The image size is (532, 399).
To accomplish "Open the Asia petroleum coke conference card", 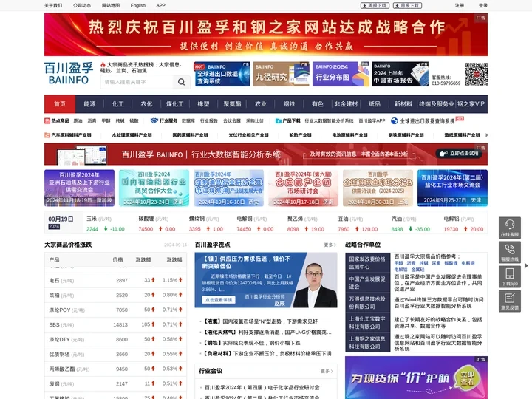I will coord(79,188).
